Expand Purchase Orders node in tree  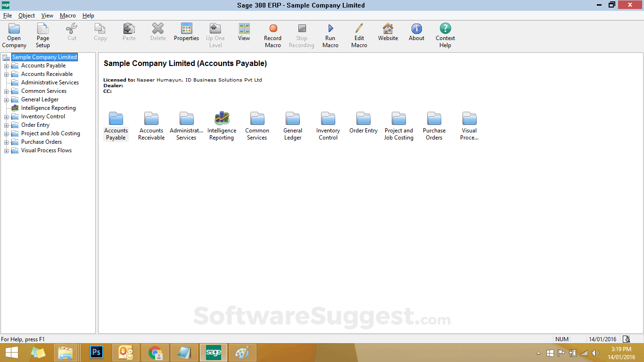(x=7, y=142)
